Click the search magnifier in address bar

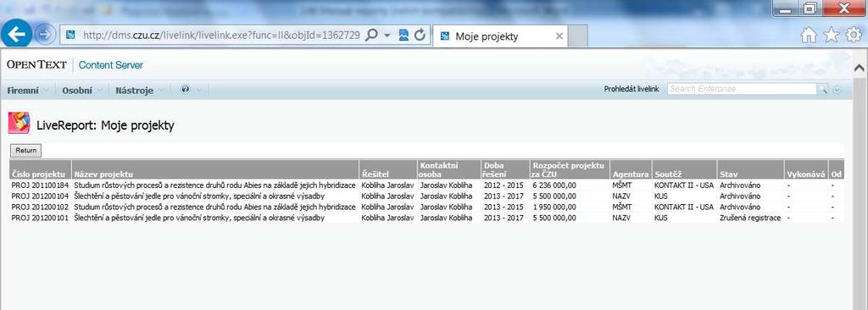pyautogui.click(x=372, y=36)
